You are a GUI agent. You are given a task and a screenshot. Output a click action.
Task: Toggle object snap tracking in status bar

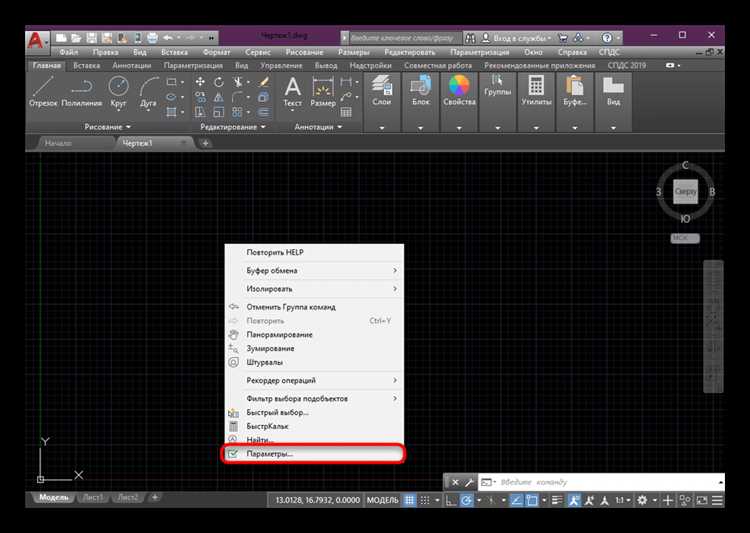click(x=516, y=500)
